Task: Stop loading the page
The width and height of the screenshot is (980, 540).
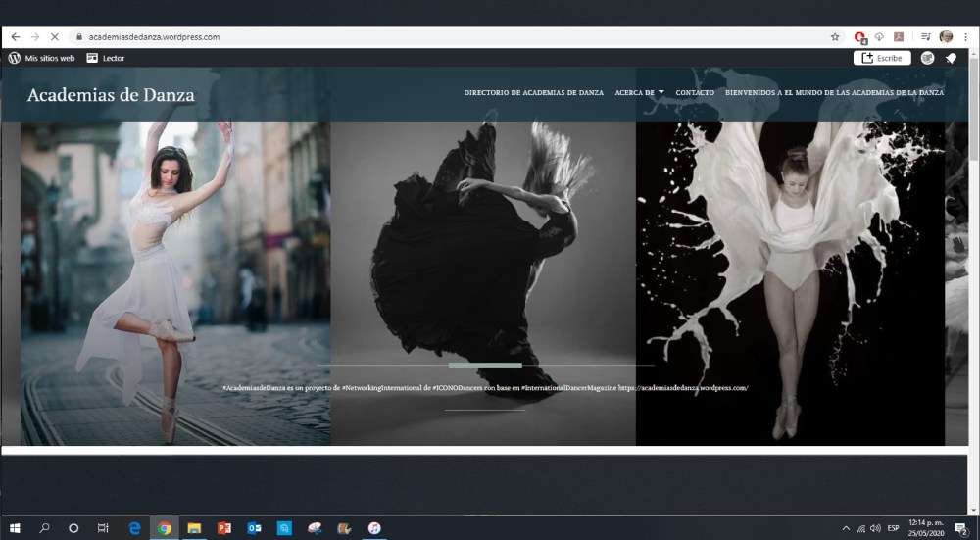Action: 55,37
